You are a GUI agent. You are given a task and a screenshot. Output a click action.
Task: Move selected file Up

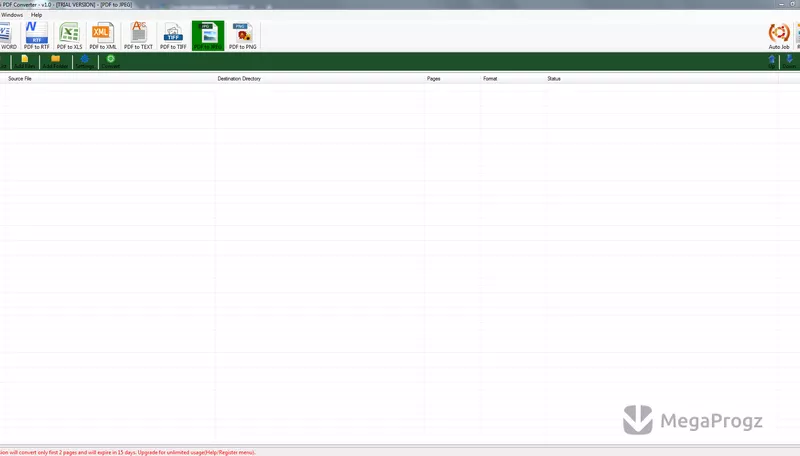click(771, 62)
